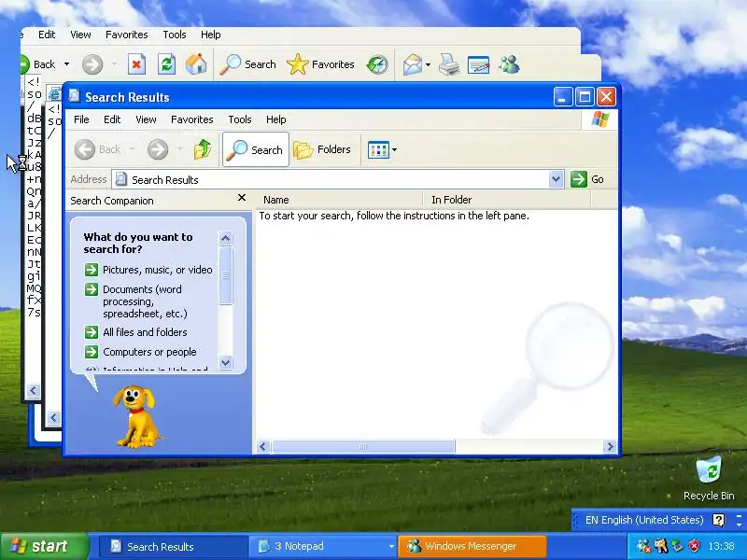Click the Edit page icon in the browser toolbar

click(478, 64)
